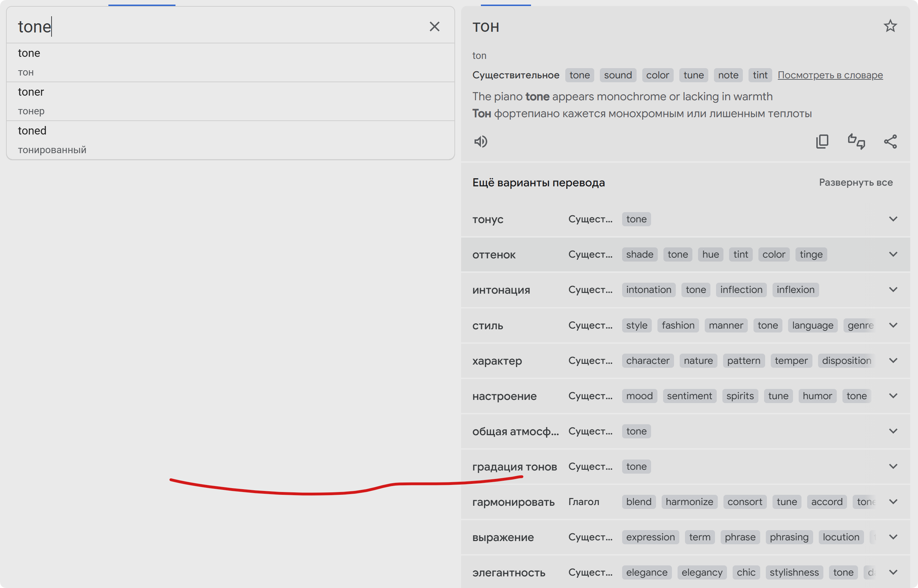This screenshot has height=588, width=918.
Task: Expand the 'оттенок' translation row
Action: (x=893, y=254)
